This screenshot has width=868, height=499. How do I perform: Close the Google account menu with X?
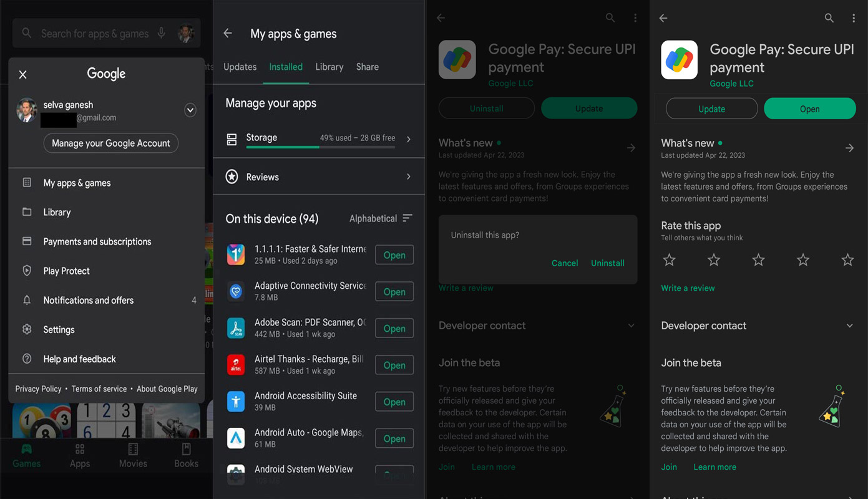[23, 75]
